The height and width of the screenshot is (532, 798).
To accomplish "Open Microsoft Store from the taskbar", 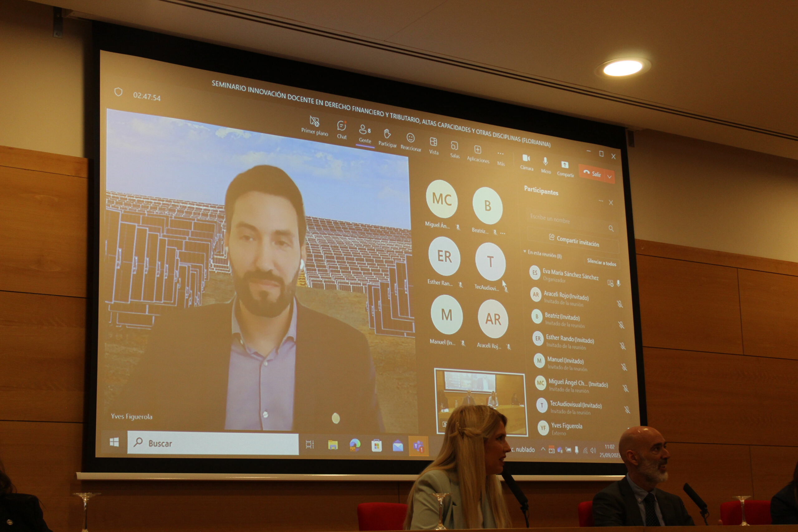I will [x=377, y=445].
